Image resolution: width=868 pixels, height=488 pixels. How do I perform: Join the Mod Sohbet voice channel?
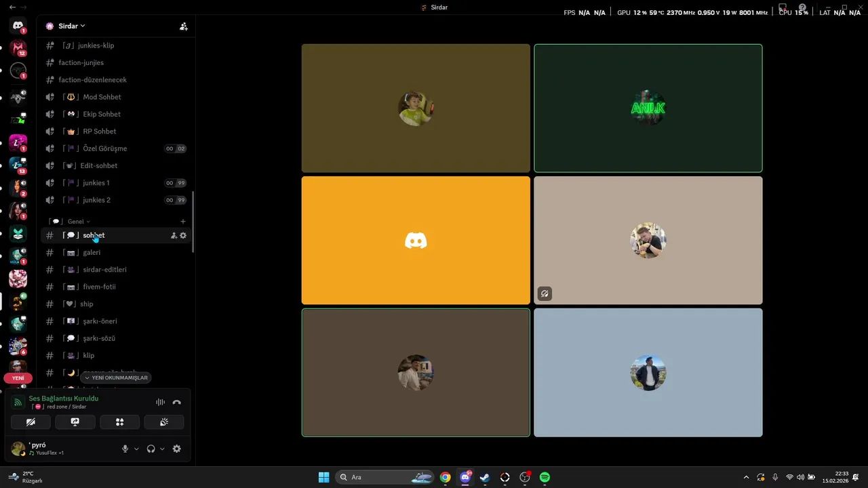click(115, 97)
